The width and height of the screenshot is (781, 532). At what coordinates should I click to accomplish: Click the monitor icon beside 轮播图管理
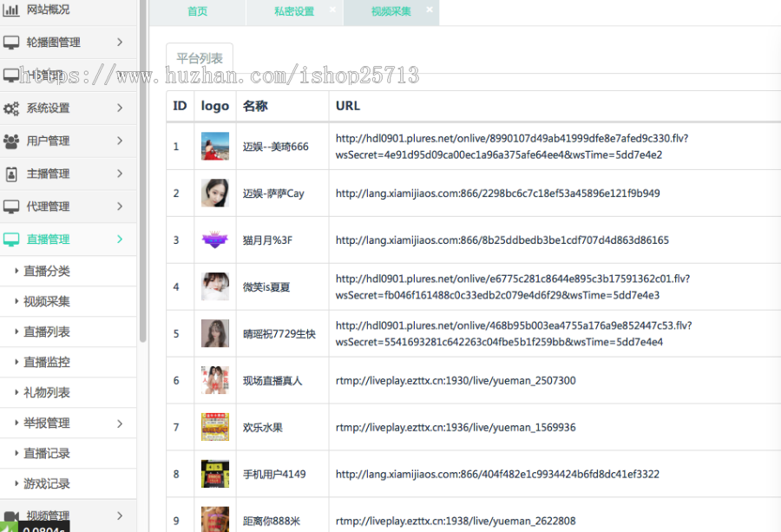click(11, 43)
